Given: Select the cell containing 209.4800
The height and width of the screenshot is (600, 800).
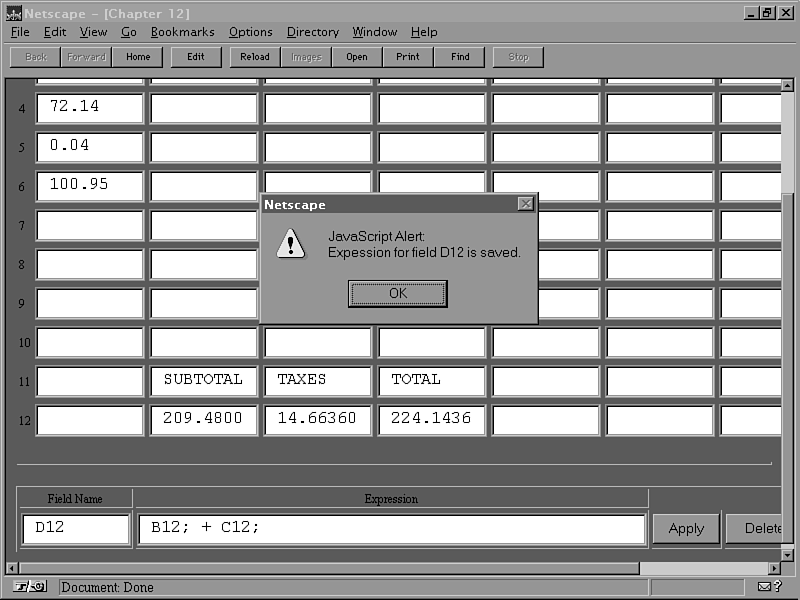Looking at the screenshot, I should click(x=203, y=419).
